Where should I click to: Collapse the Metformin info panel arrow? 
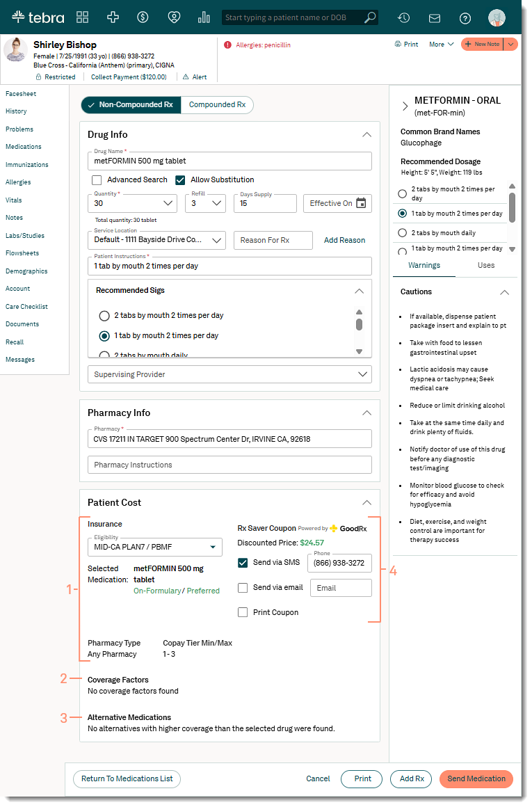(405, 106)
